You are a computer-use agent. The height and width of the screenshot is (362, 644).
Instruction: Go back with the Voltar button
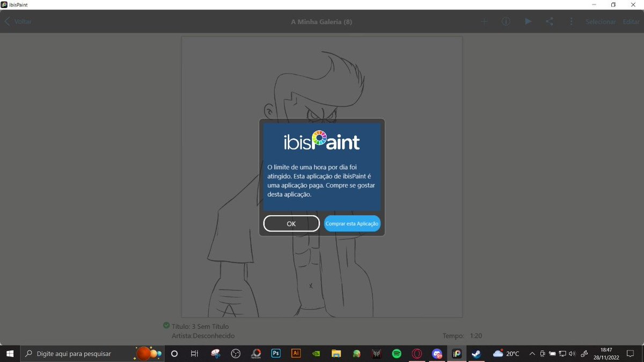point(18,21)
